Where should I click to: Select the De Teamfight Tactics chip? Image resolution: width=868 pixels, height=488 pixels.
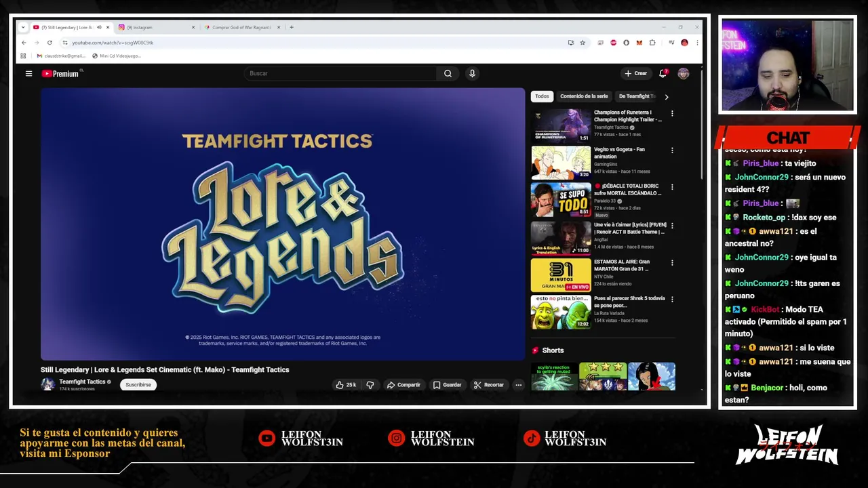pyautogui.click(x=637, y=96)
